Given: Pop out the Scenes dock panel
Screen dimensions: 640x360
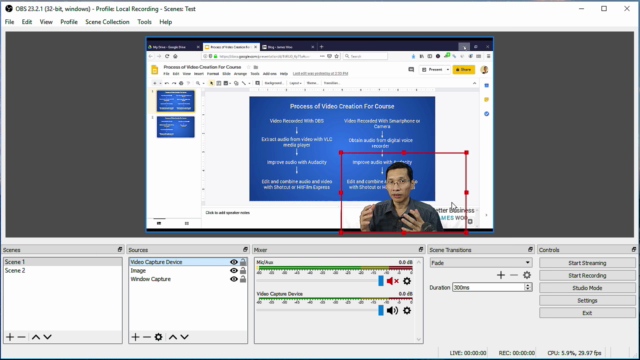Looking at the screenshot, I should pyautogui.click(x=120, y=249).
